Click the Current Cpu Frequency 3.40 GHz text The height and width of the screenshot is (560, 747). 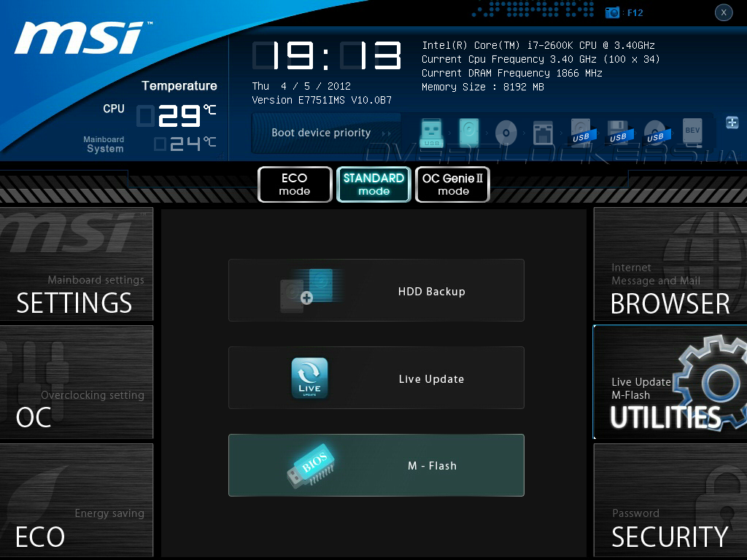click(x=541, y=60)
